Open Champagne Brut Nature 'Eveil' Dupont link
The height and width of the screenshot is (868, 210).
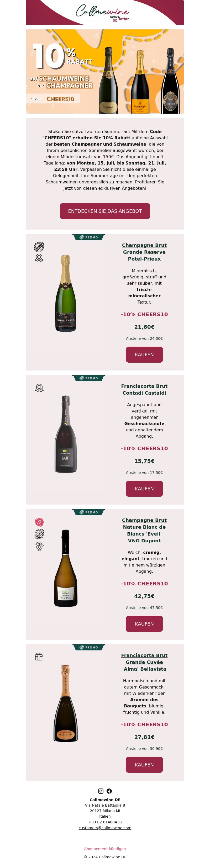144,530
